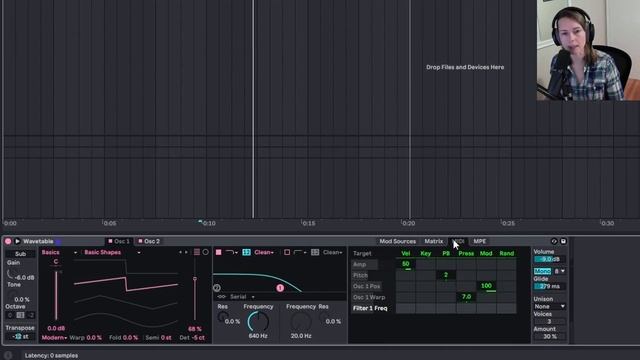The height and width of the screenshot is (360, 640).
Task: Click the Sub Tone knob
Action: click(11, 296)
